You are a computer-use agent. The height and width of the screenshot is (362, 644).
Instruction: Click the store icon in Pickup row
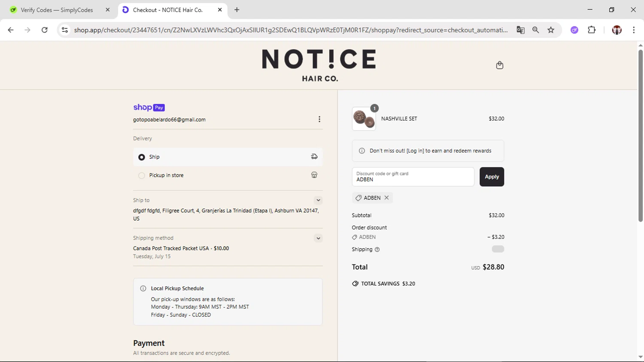314,175
